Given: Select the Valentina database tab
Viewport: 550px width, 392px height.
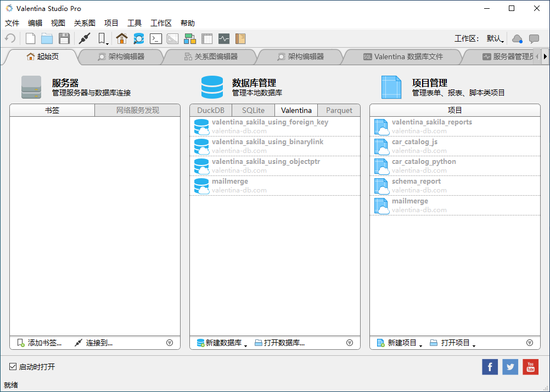Looking at the screenshot, I should click(296, 110).
